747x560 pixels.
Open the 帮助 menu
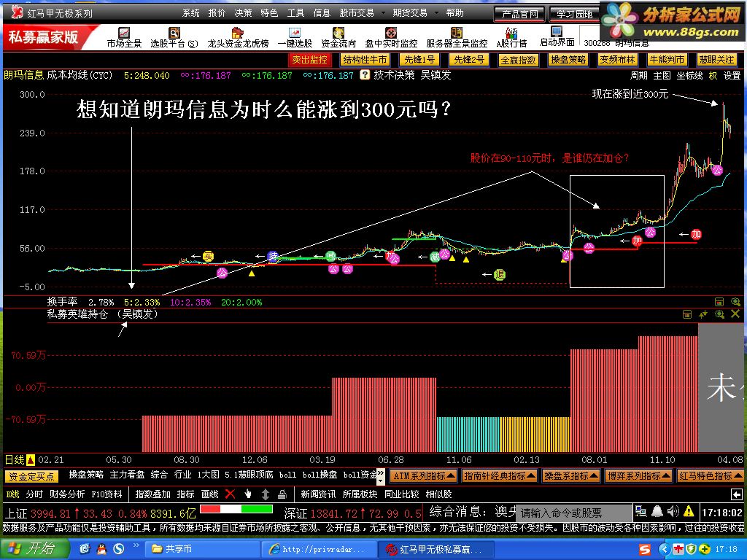tap(455, 13)
